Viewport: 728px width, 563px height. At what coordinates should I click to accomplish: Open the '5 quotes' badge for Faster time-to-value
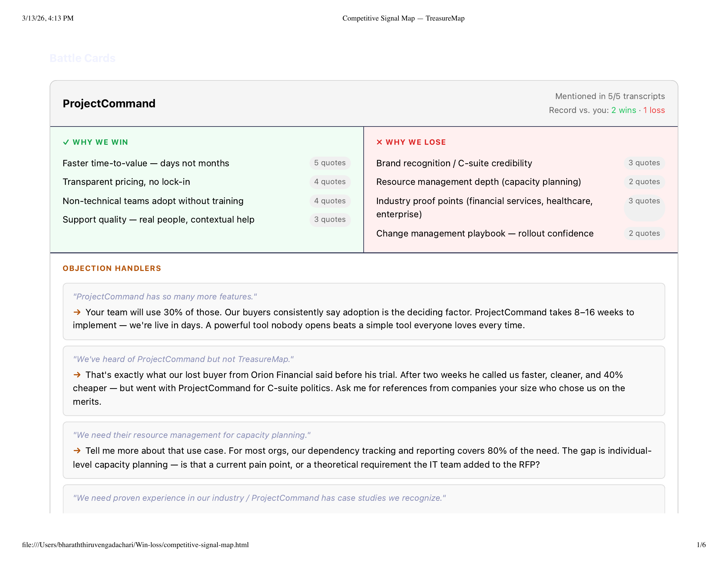coord(330,163)
